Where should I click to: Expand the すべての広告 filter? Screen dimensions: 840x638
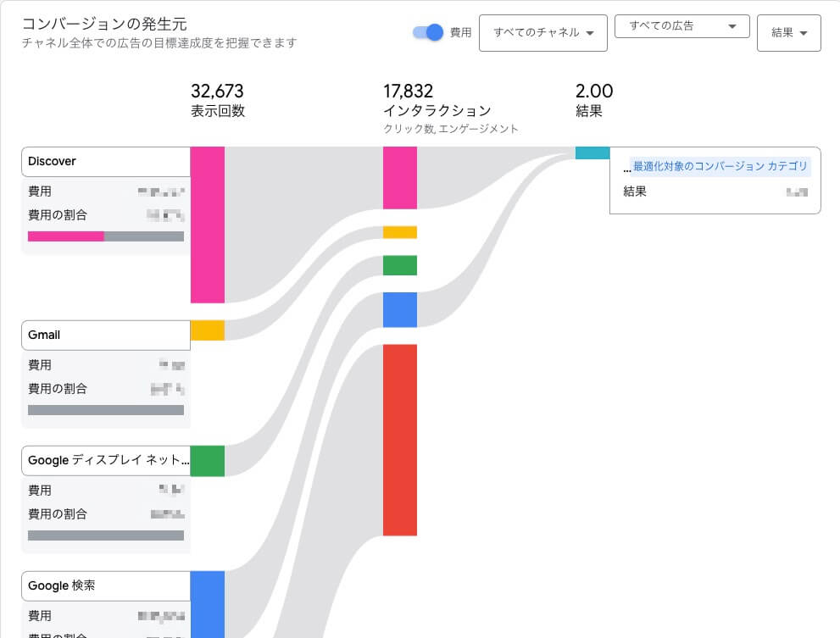681,26
